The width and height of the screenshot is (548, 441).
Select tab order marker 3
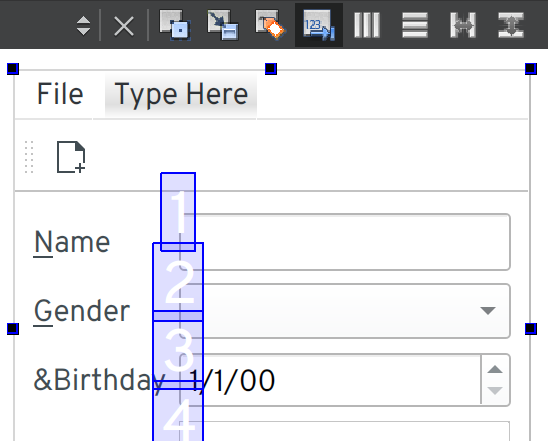[178, 350]
